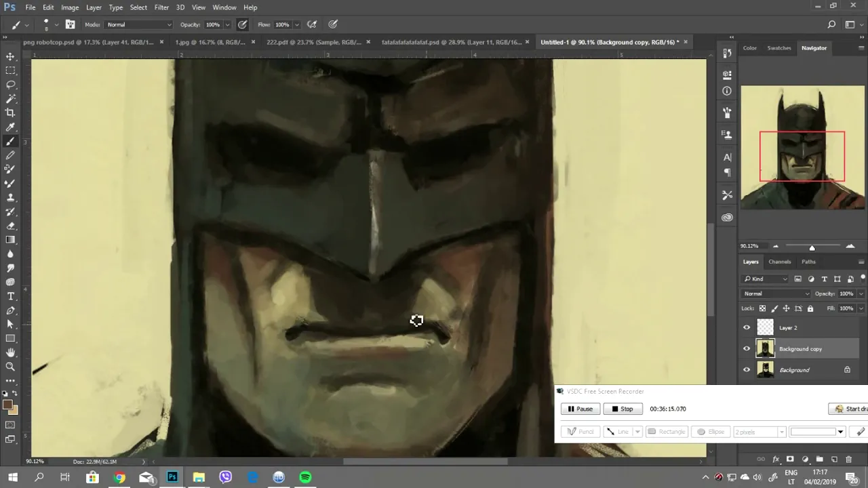Click the Start drawing button in recorder
Image resolution: width=868 pixels, height=488 pixels.
(x=850, y=409)
